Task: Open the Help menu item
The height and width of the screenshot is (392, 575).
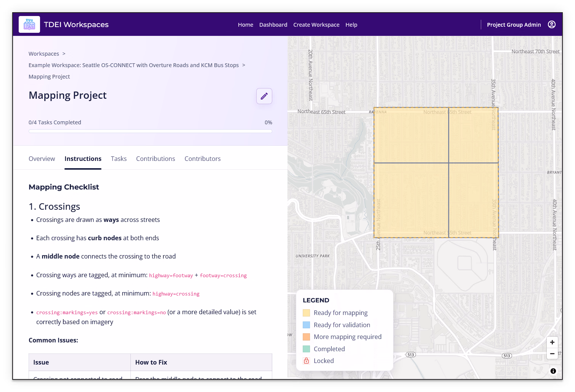Action: point(351,25)
